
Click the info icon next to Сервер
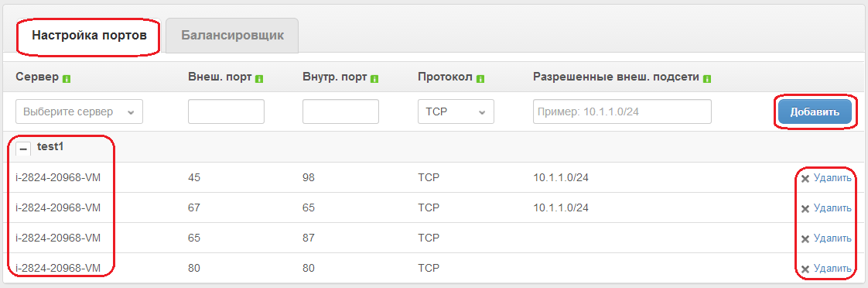(x=67, y=79)
